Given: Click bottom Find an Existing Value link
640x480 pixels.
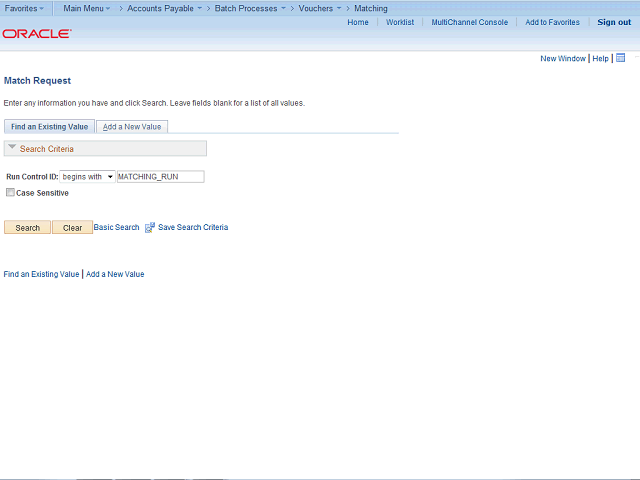Looking at the screenshot, I should click(x=41, y=274).
